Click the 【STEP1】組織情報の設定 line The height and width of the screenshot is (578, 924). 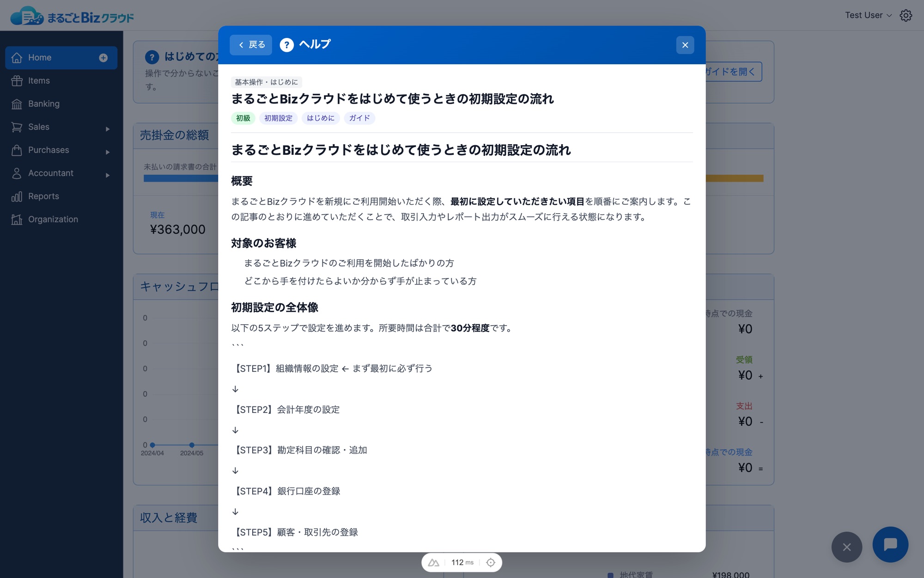click(332, 369)
